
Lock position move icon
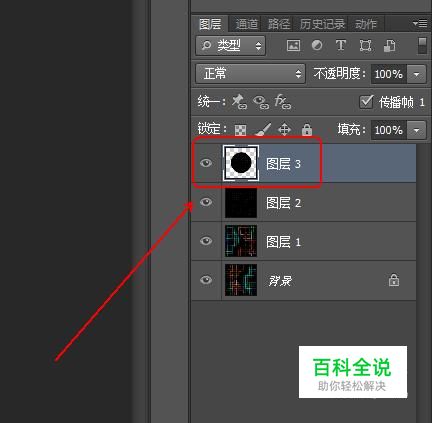[284, 129]
